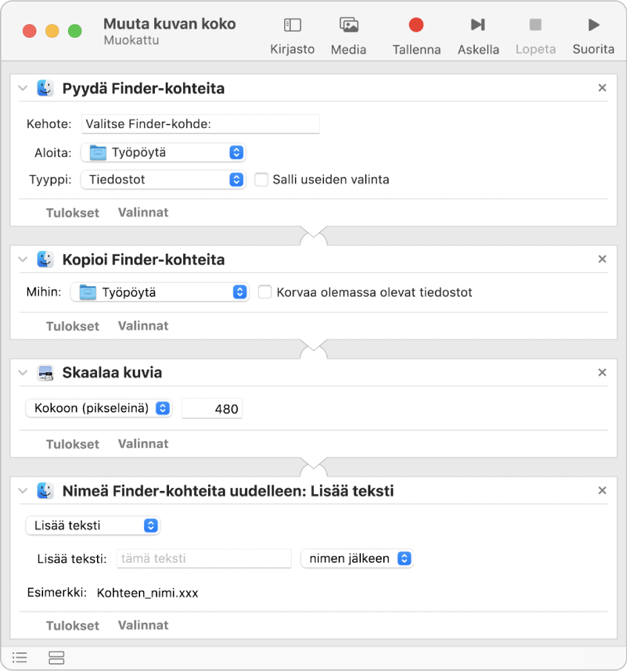
Task: Check Korvaa olemassa olevat tiedostot
Action: click(265, 292)
